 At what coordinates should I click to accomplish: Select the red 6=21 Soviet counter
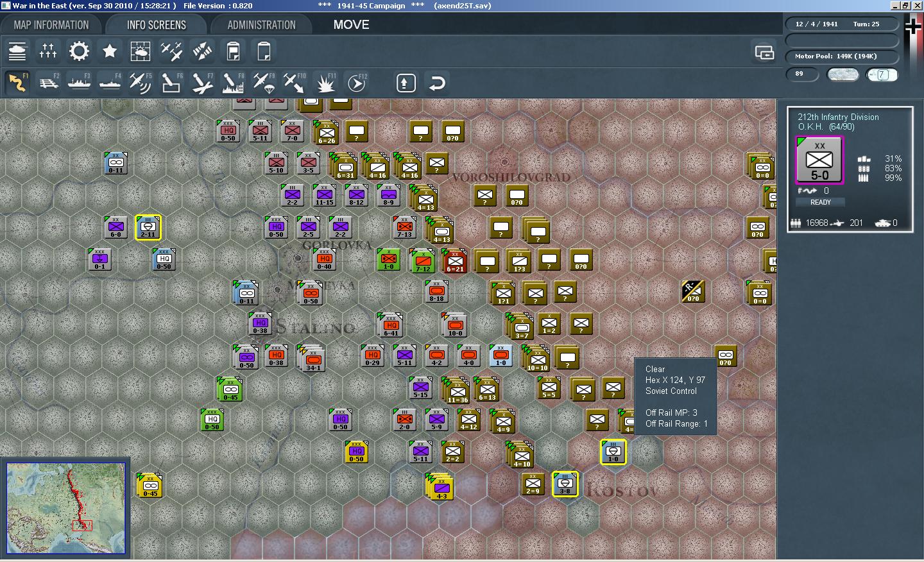[455, 262]
